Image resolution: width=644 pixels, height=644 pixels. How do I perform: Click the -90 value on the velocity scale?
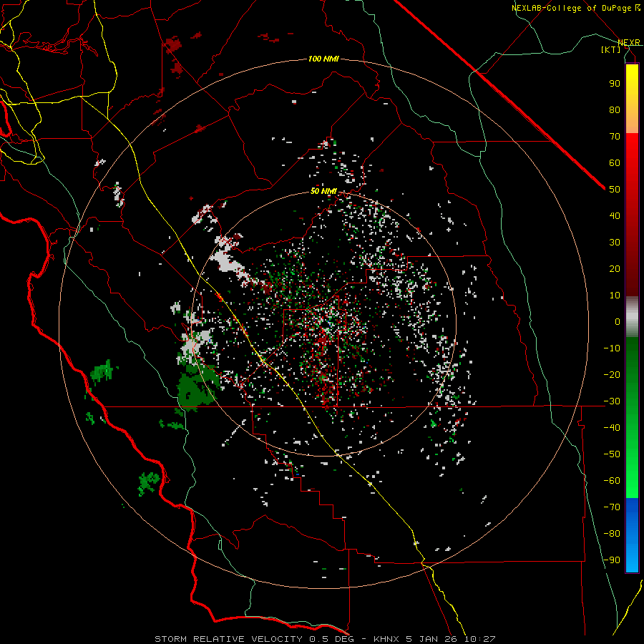[x=612, y=560]
